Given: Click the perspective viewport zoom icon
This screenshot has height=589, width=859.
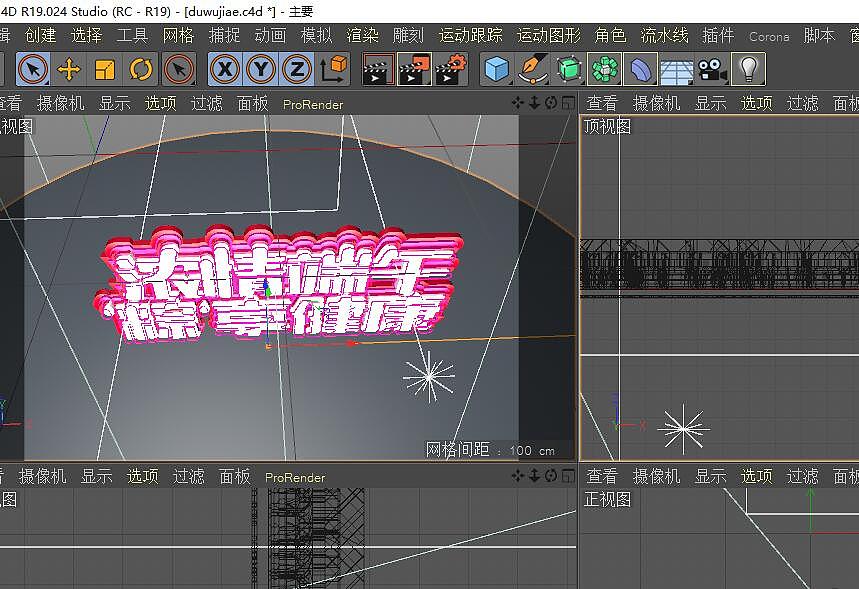Looking at the screenshot, I should (534, 102).
